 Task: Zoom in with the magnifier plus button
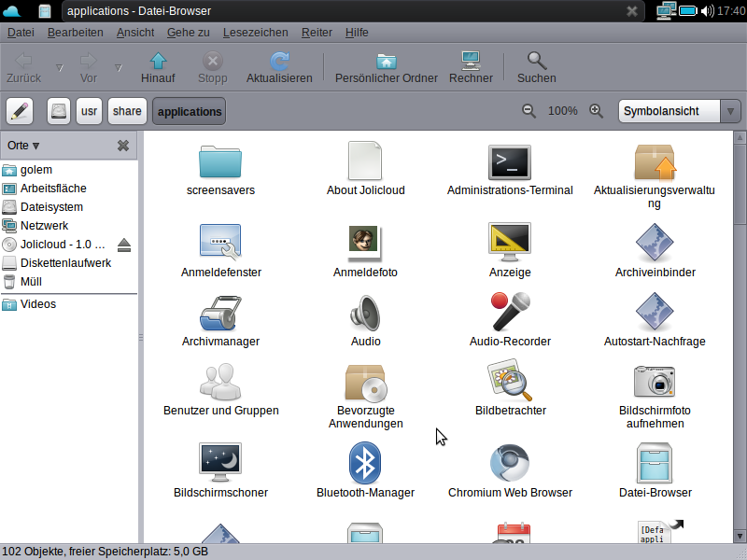(x=596, y=111)
